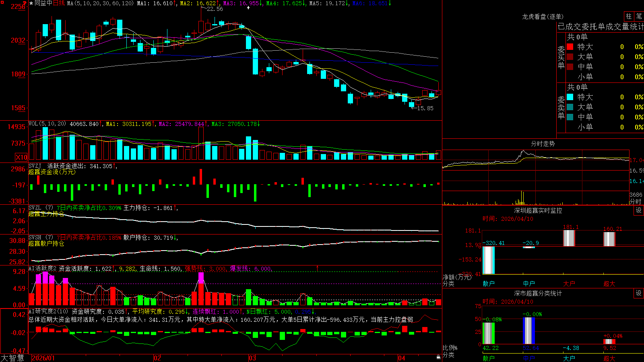644x362 pixels.
Task: Click the 22.56 high price annotation
Action: 215,9
